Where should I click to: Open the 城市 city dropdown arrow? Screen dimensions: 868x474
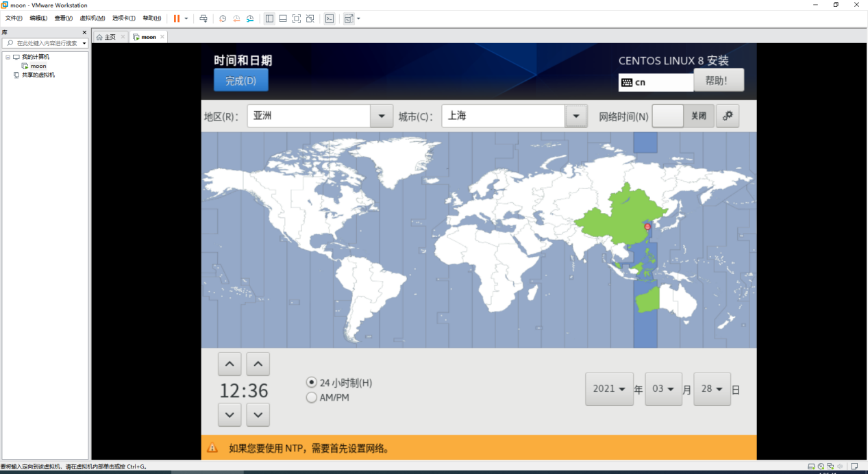[576, 116]
